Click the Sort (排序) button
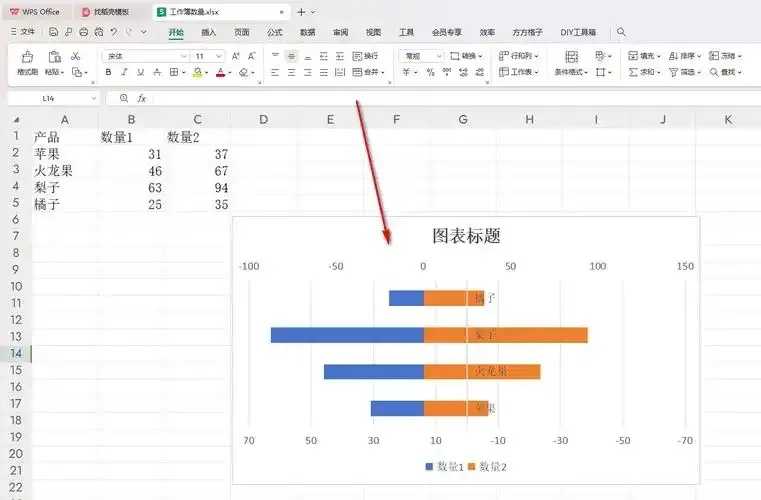This screenshot has width=761, height=500. pos(684,56)
